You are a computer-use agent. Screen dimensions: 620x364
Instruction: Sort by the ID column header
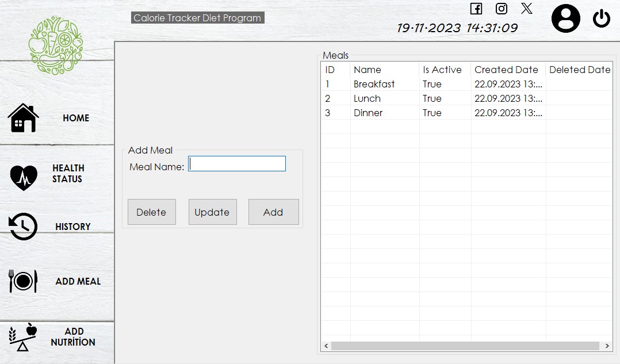(x=335, y=70)
